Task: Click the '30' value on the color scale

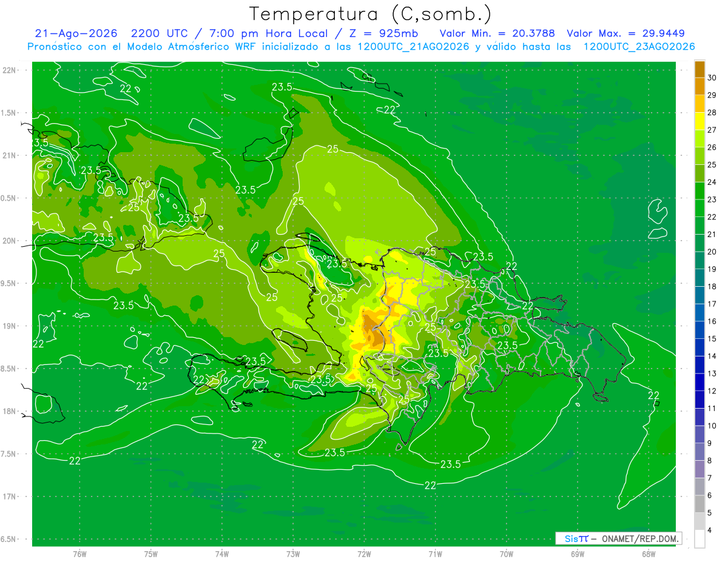Action: pyautogui.click(x=712, y=78)
